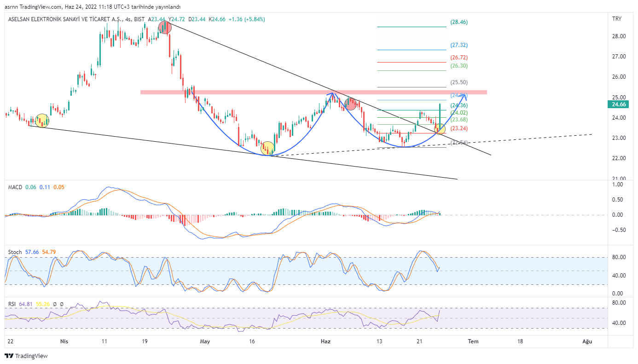The width and height of the screenshot is (638, 364).
Task: Click the RSI yellow value 55.26
Action: click(43, 304)
